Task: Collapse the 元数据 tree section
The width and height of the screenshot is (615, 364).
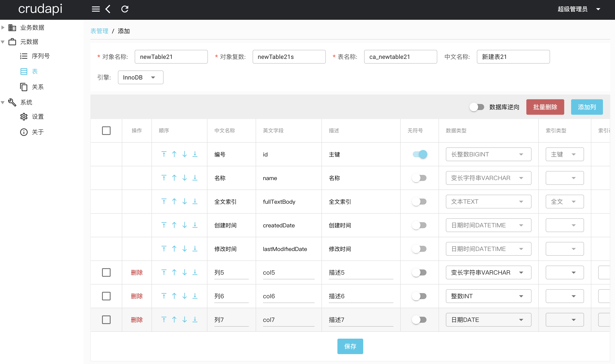Action: coord(3,42)
